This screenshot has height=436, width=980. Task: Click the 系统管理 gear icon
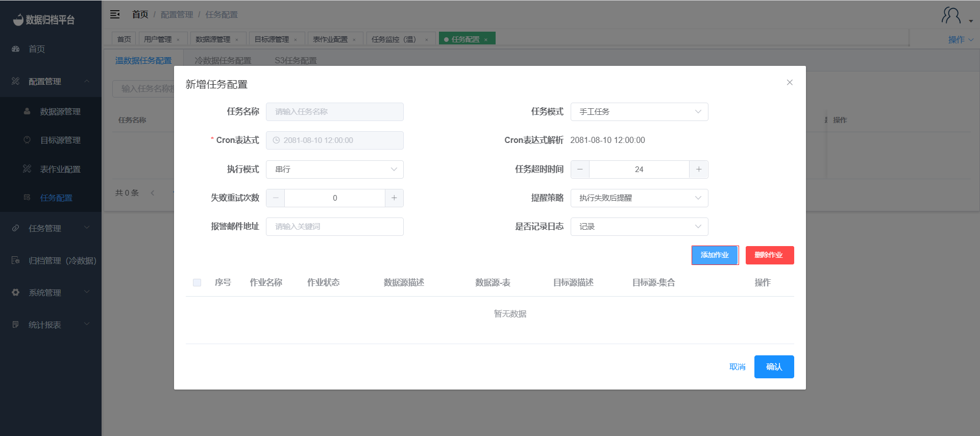(x=16, y=293)
